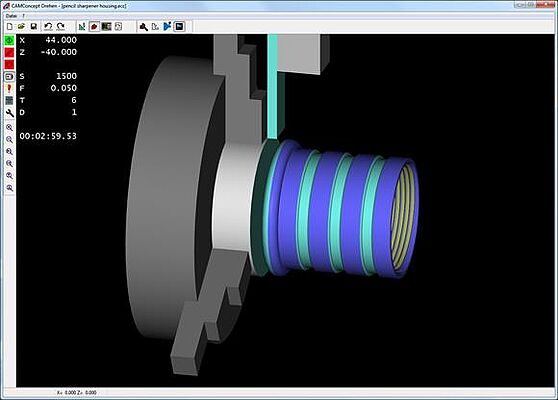
Task: Click the CAMConcept application icon in title bar
Action: 6,6
